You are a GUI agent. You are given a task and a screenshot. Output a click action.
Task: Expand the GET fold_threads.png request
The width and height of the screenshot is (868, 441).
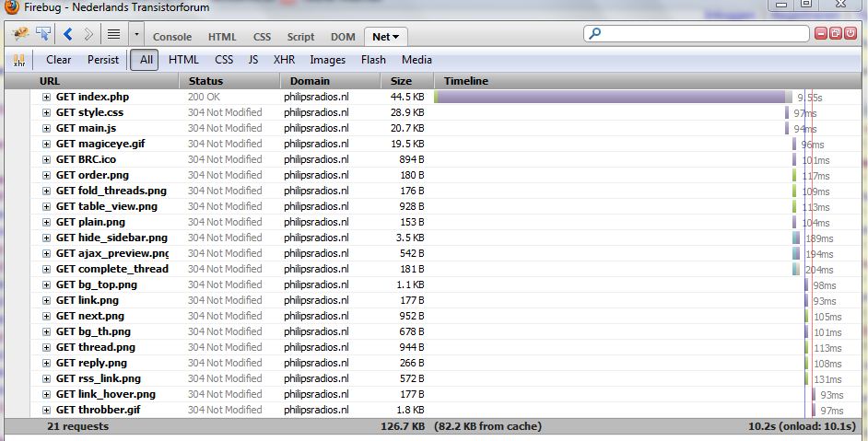point(46,191)
